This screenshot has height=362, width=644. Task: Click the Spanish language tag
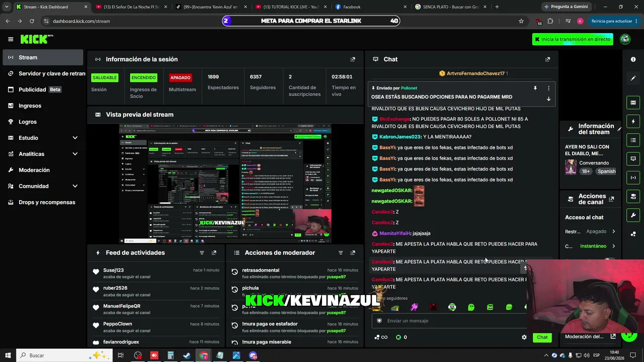pyautogui.click(x=606, y=171)
